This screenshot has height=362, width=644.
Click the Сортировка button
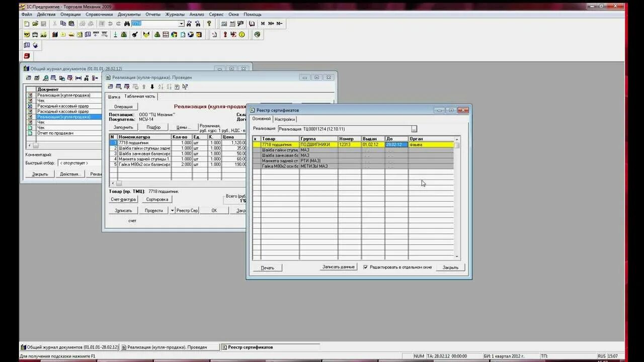(157, 200)
